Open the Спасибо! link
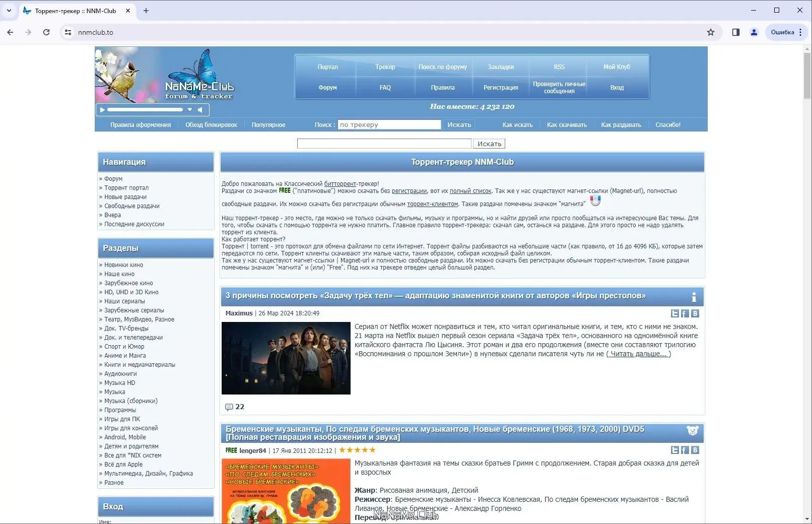The height and width of the screenshot is (524, 812). click(668, 125)
